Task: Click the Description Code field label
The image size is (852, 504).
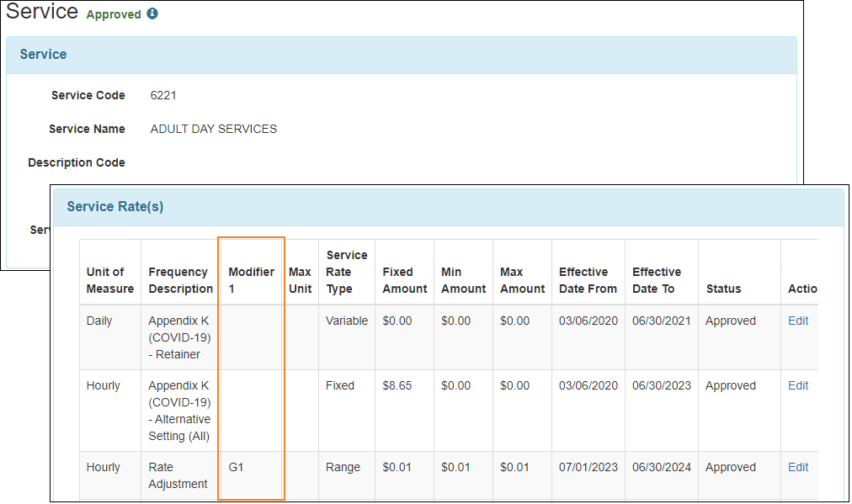Action: pyautogui.click(x=77, y=163)
